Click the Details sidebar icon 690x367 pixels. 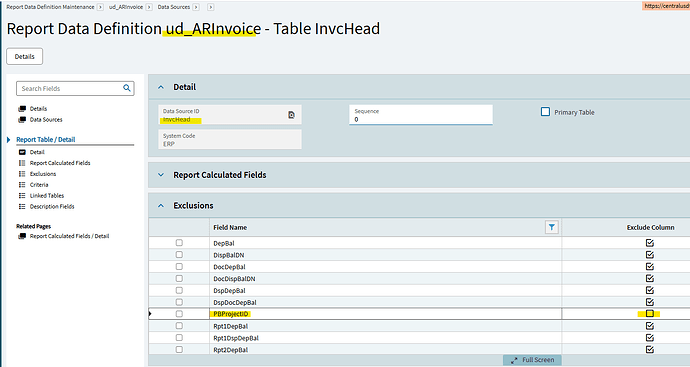click(22, 109)
